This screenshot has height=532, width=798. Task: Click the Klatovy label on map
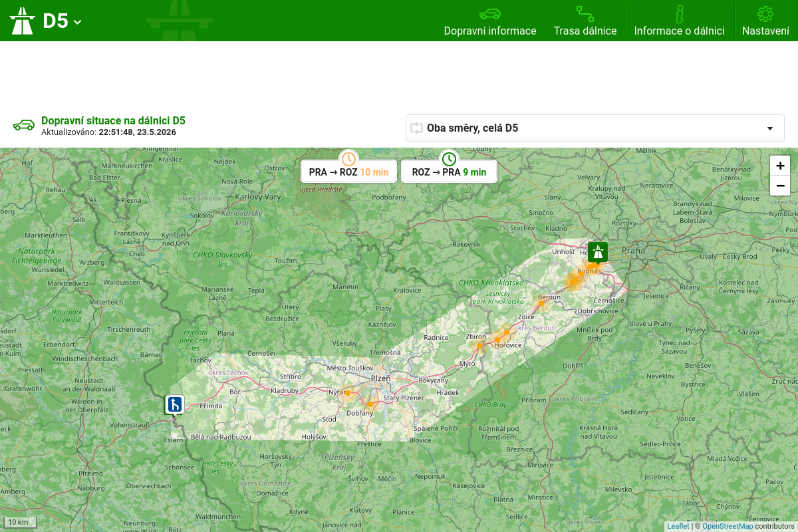pyautogui.click(x=360, y=510)
